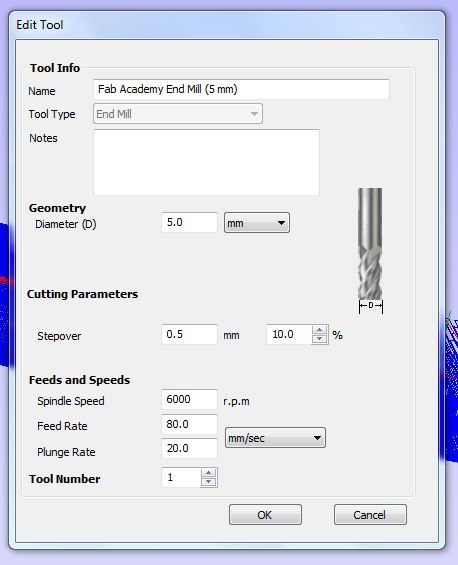This screenshot has width=458, height=565.
Task: Click the Tool Number value field
Action: (181, 477)
